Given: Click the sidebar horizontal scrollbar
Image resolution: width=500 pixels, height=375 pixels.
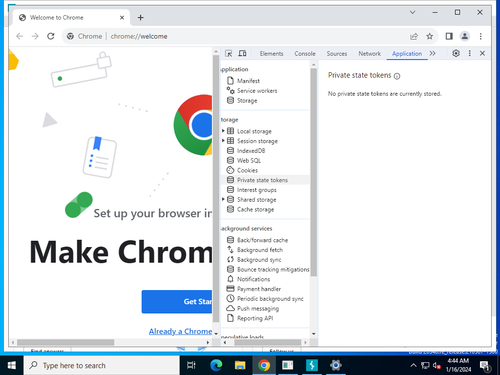Looking at the screenshot, I should click(x=268, y=342).
